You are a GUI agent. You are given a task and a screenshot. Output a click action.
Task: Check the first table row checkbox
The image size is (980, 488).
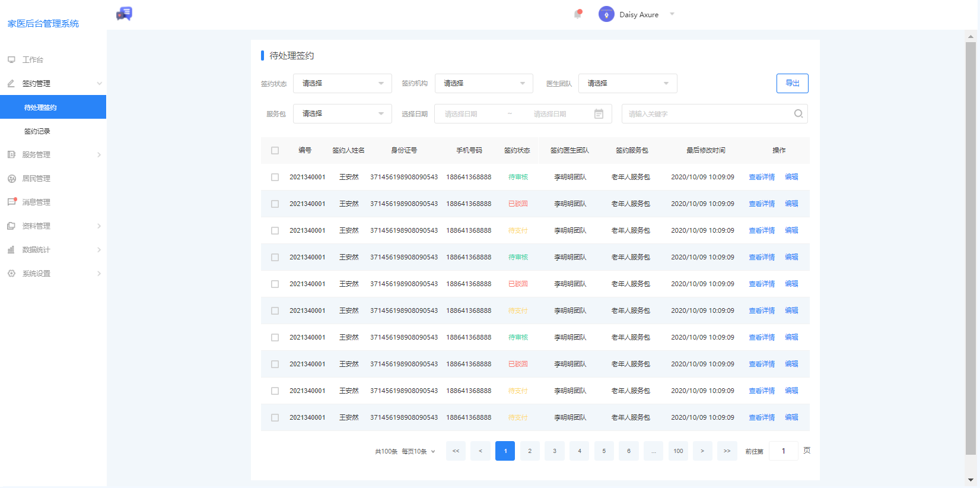click(275, 177)
